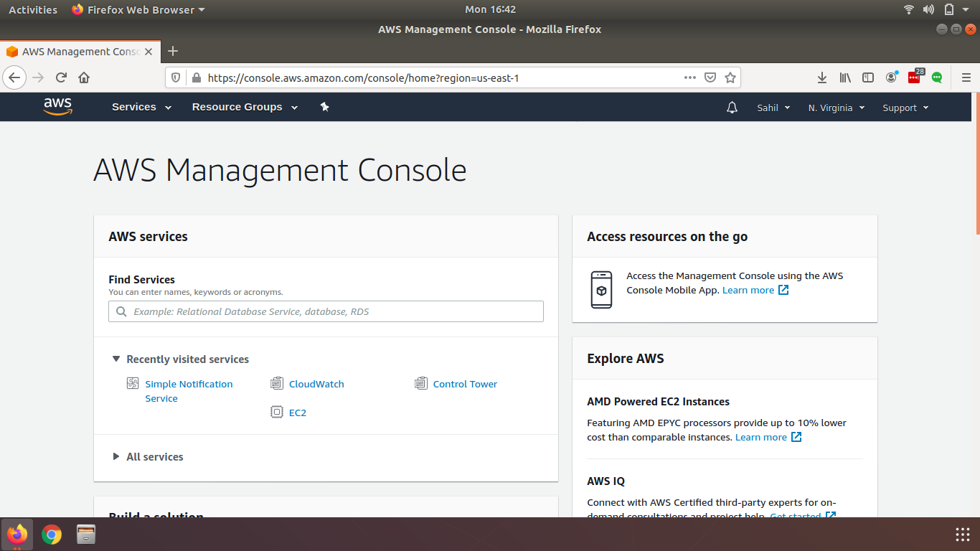Click the site padlock icon in address bar

(195, 77)
